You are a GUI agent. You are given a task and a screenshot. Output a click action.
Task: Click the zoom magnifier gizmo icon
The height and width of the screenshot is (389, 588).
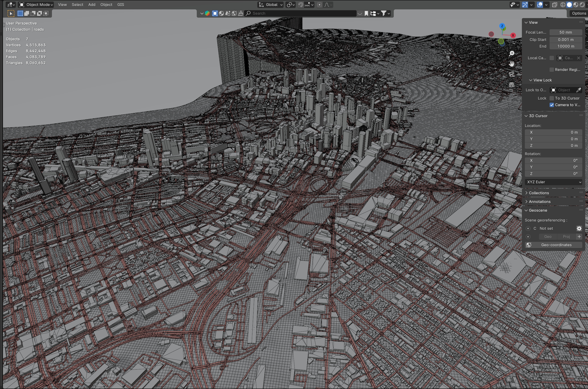(x=511, y=54)
